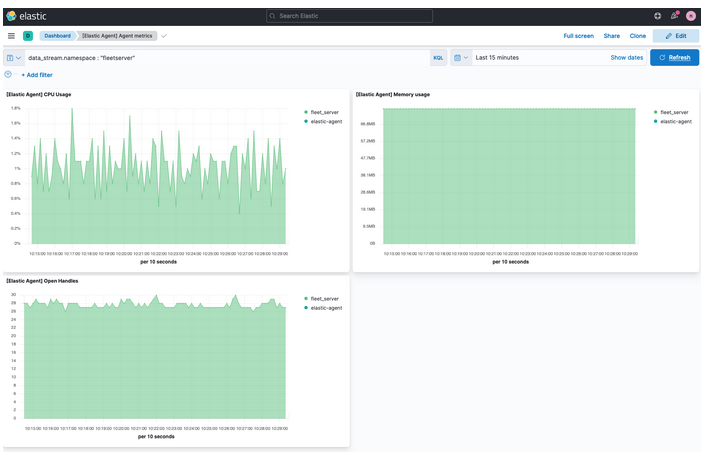This screenshot has height=470, width=710.
Task: Open the filter options icon
Action: (x=9, y=74)
